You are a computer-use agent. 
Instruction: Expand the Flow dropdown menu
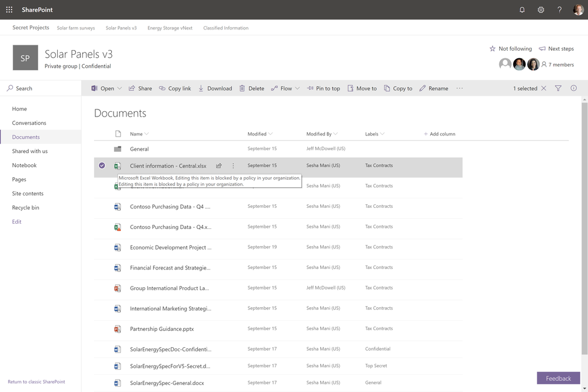(297, 88)
